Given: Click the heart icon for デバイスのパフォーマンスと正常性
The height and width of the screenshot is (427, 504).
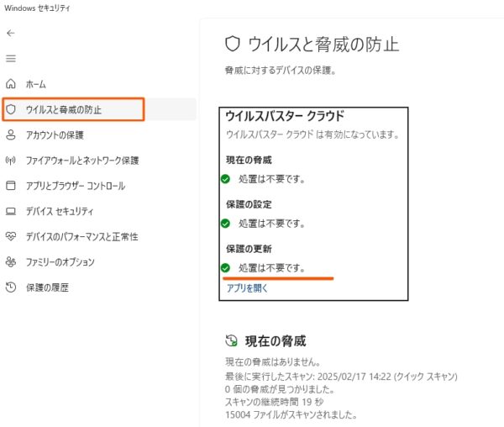Looking at the screenshot, I should (11, 236).
